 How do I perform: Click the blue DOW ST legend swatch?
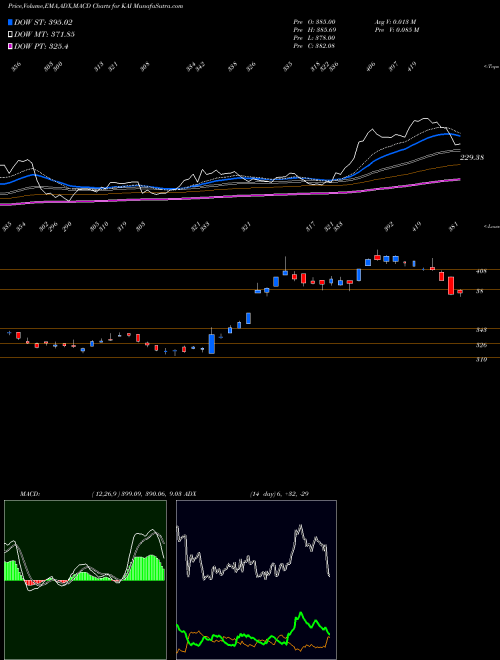click(x=10, y=22)
